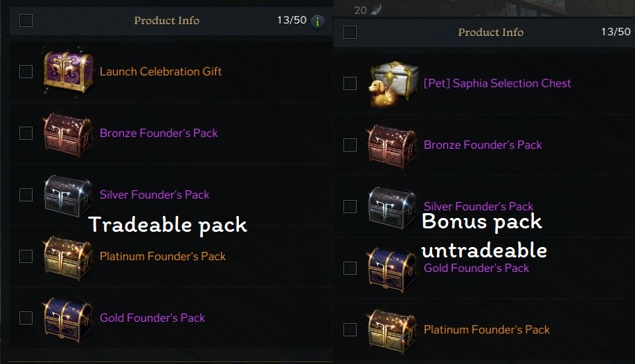Select the [Pet] Saphia Selection Chest label
Image resolution: width=635 pixels, height=364 pixels.
[x=497, y=84]
